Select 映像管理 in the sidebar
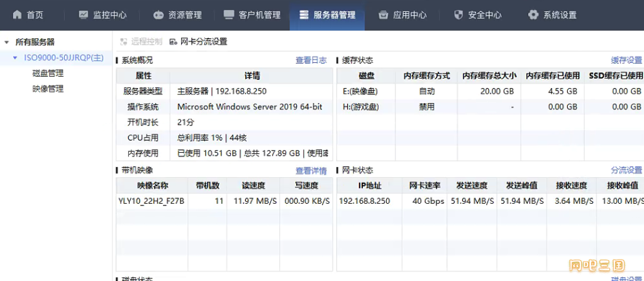The image size is (644, 281). click(48, 89)
